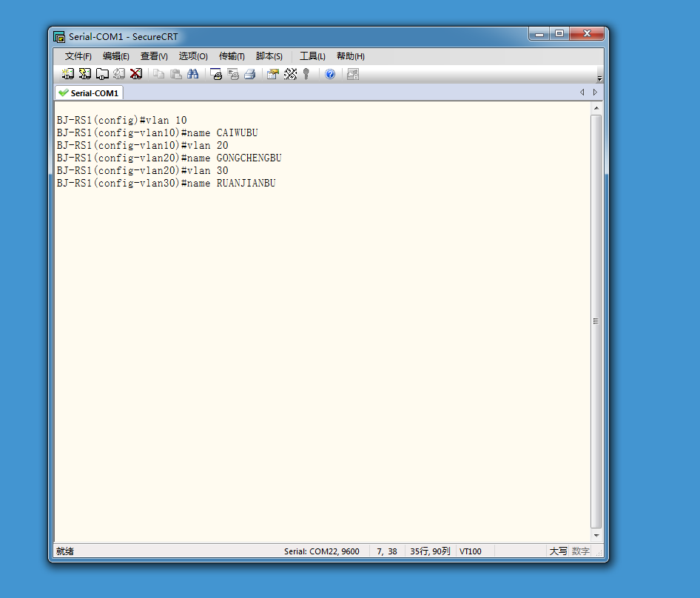Click the 'name CAIWUBU' terminal line
Image resolution: width=700 pixels, height=598 pixels.
157,133
